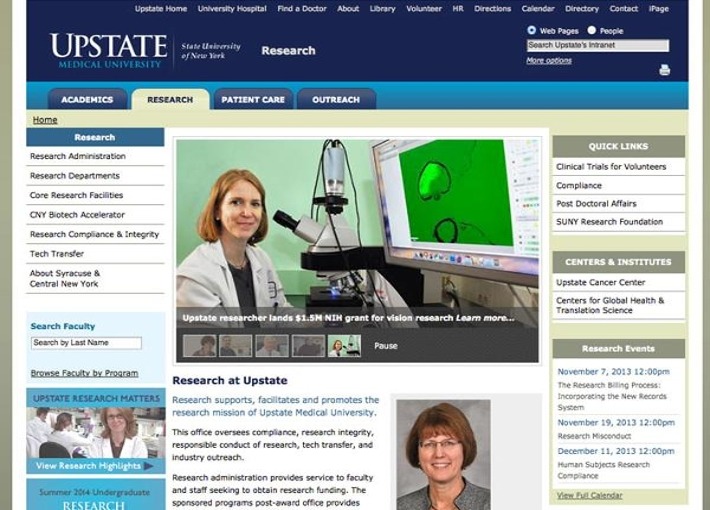This screenshot has height=510, width=710.
Task: Click the Search Upstate's Intranet field
Action: pyautogui.click(x=598, y=45)
